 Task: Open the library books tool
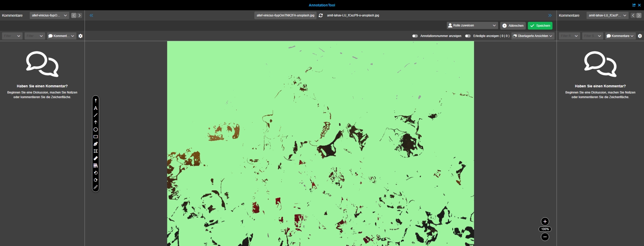click(96, 165)
